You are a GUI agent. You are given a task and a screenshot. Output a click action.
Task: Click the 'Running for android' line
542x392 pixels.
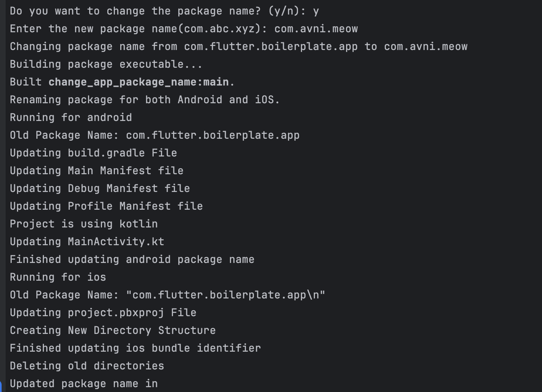point(71,117)
